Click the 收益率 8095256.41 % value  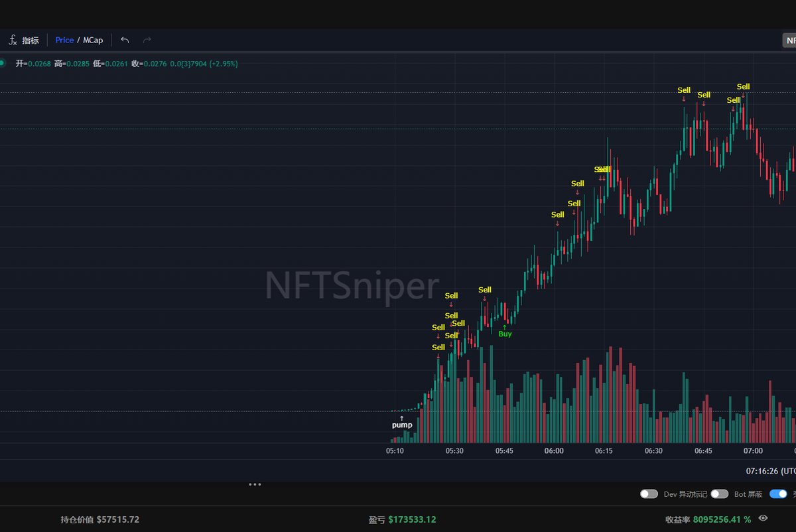(708, 519)
